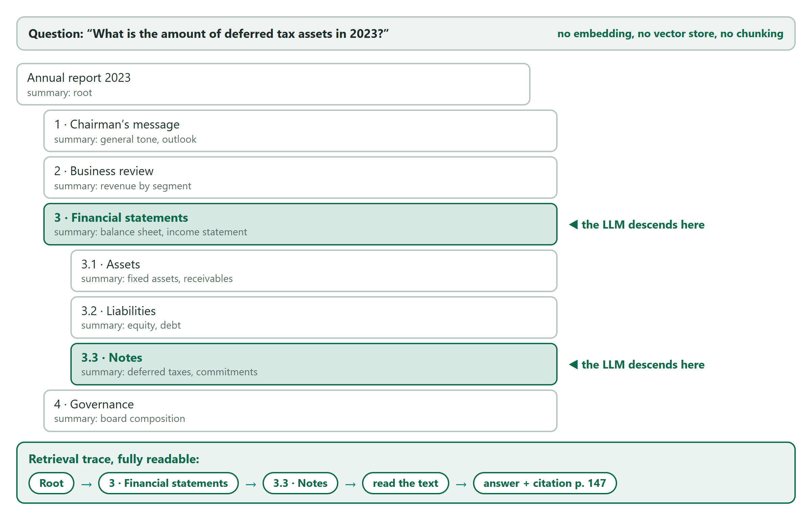Click 'summary: deferred taxes, commitments' text
Viewport: 812px width, 520px height.
[x=169, y=372]
